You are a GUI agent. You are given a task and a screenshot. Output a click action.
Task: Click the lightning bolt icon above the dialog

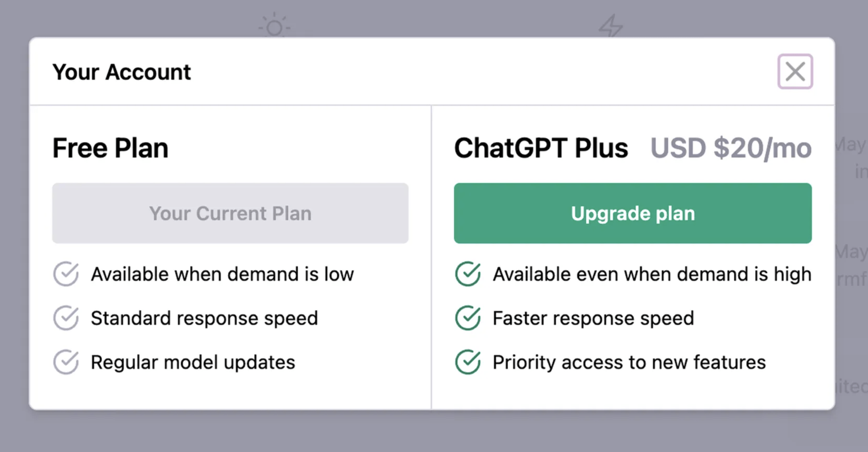tap(610, 25)
